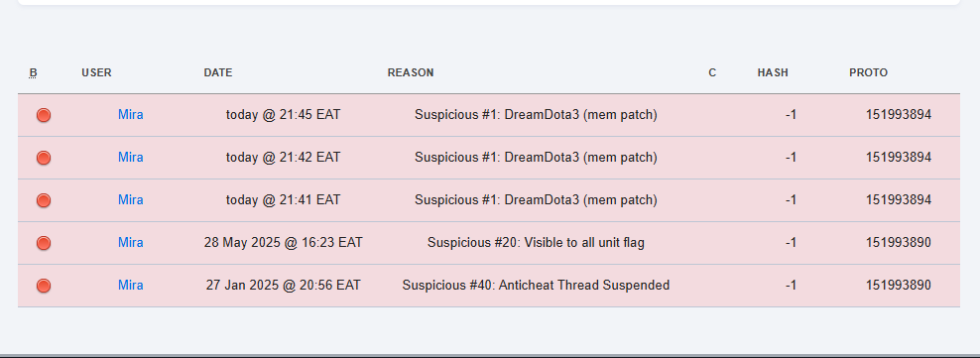The width and height of the screenshot is (980, 358).
Task: Click the REASON column header
Action: 411,73
